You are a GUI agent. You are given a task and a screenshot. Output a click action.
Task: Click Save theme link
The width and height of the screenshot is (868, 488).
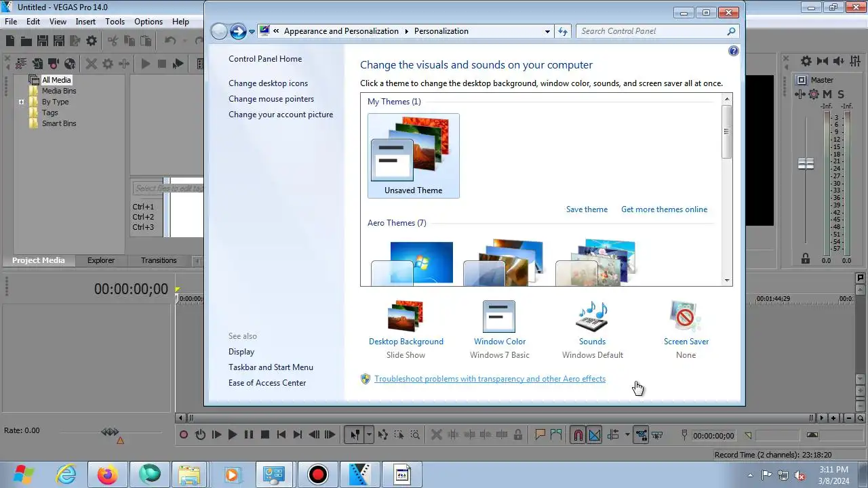[x=587, y=209]
